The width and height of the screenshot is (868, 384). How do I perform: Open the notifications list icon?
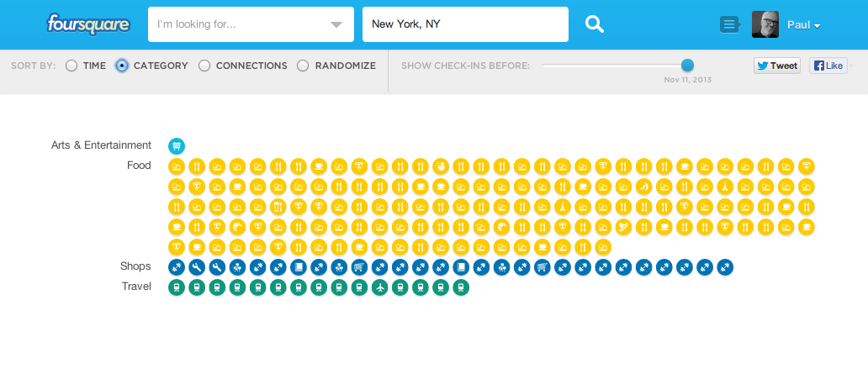730,24
